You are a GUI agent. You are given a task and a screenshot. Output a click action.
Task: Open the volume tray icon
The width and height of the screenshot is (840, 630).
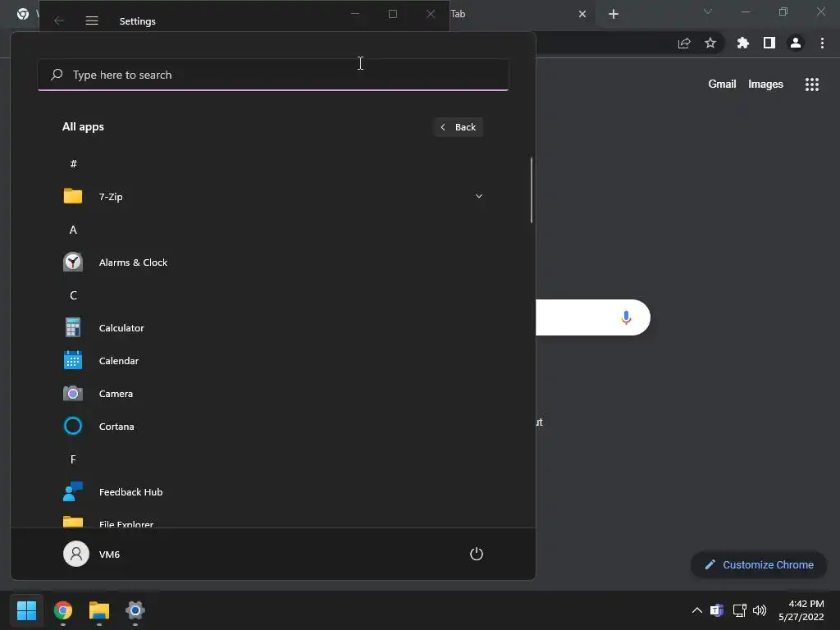pyautogui.click(x=760, y=610)
